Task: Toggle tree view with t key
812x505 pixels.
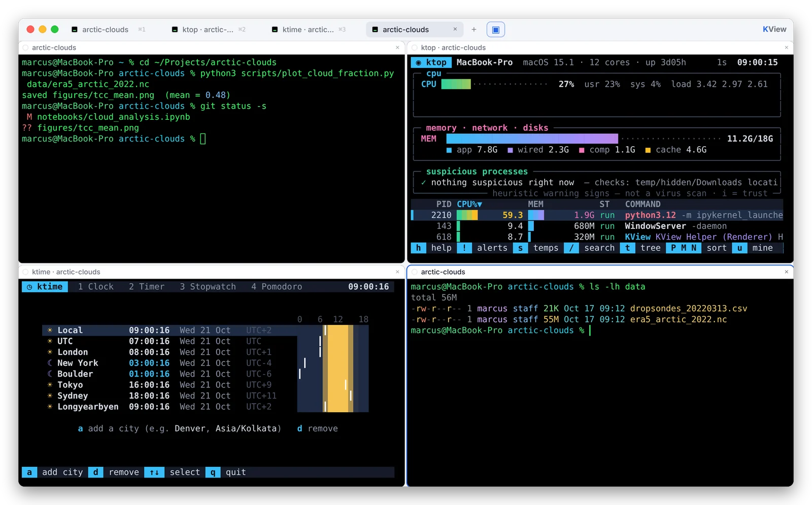Action: click(628, 248)
